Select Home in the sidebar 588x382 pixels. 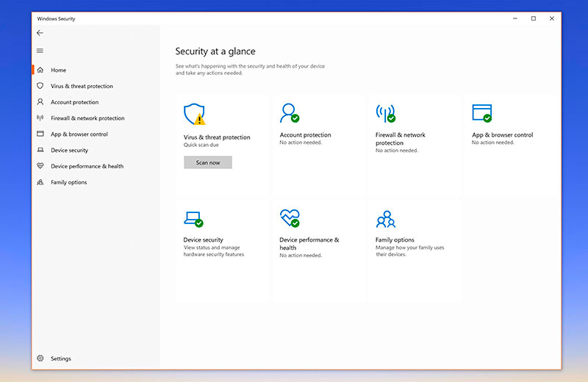(x=58, y=71)
